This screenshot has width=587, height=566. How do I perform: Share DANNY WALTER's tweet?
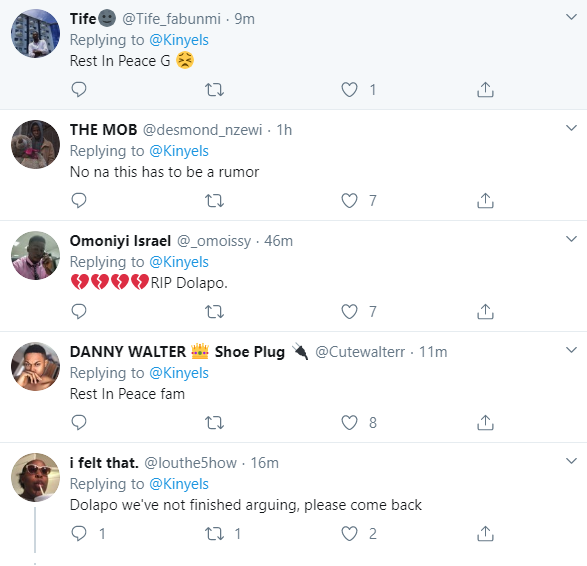[x=485, y=422]
